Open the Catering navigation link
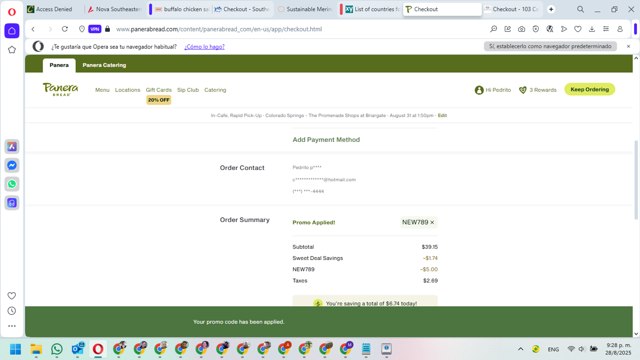This screenshot has height=360, width=640. 215,90
